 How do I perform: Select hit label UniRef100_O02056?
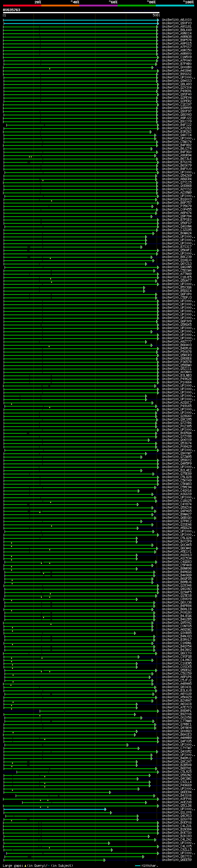click(177, 718)
